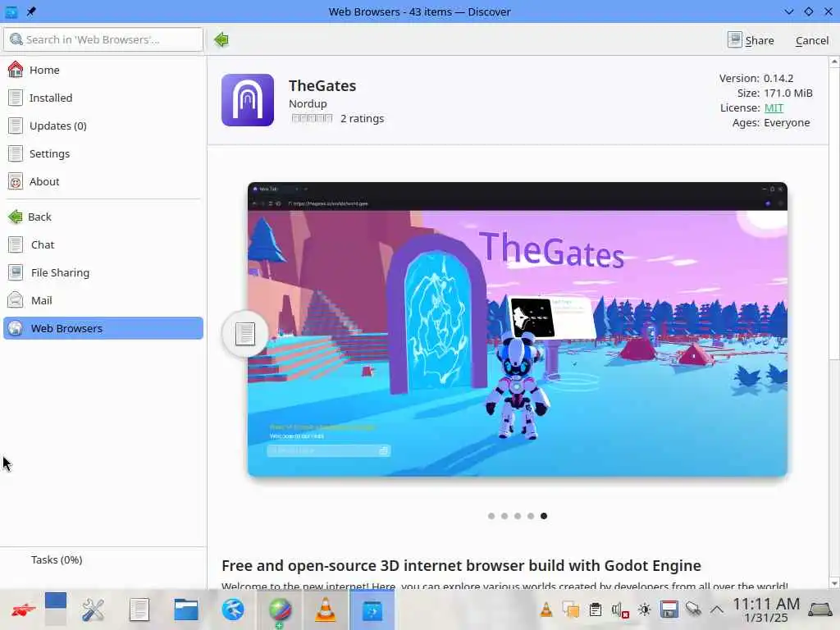This screenshot has height=630, width=840.
Task: Click the Mail envelope icon
Action: [16, 300]
